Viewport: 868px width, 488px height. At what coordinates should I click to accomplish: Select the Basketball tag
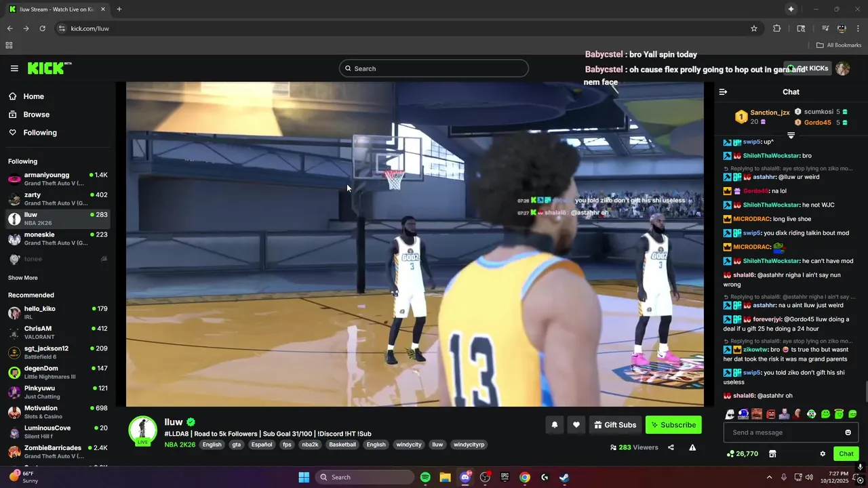342,445
